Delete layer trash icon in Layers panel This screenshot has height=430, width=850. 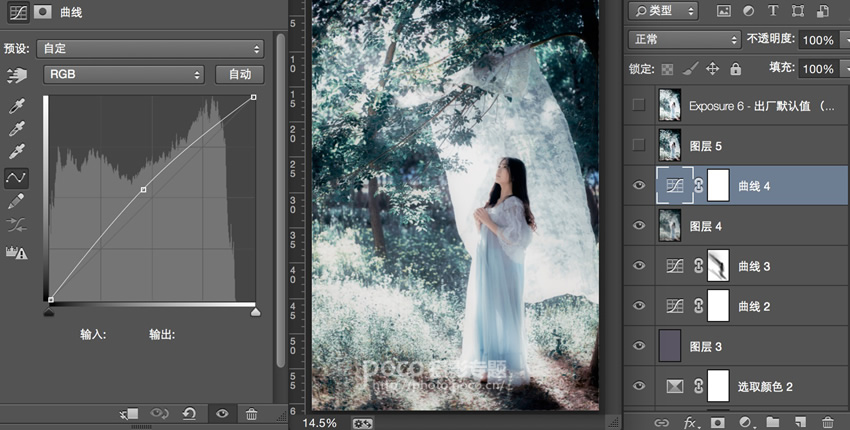tap(827, 422)
